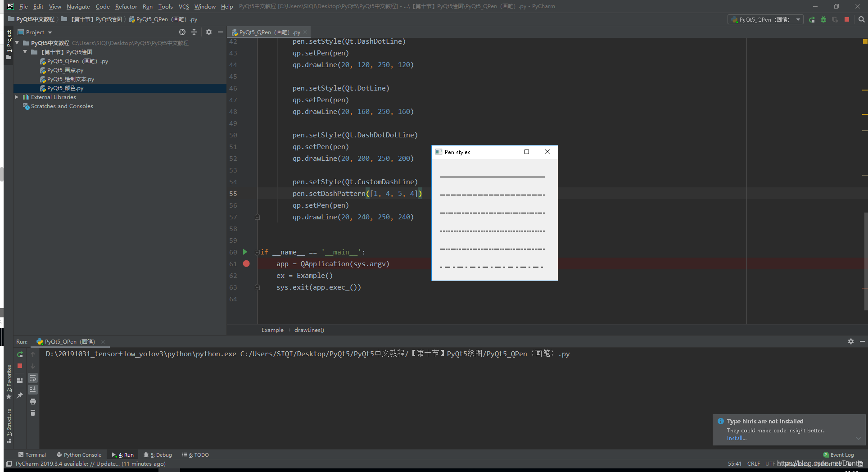Open the Project view selector dropdown
This screenshot has height=472, width=868.
click(x=50, y=32)
